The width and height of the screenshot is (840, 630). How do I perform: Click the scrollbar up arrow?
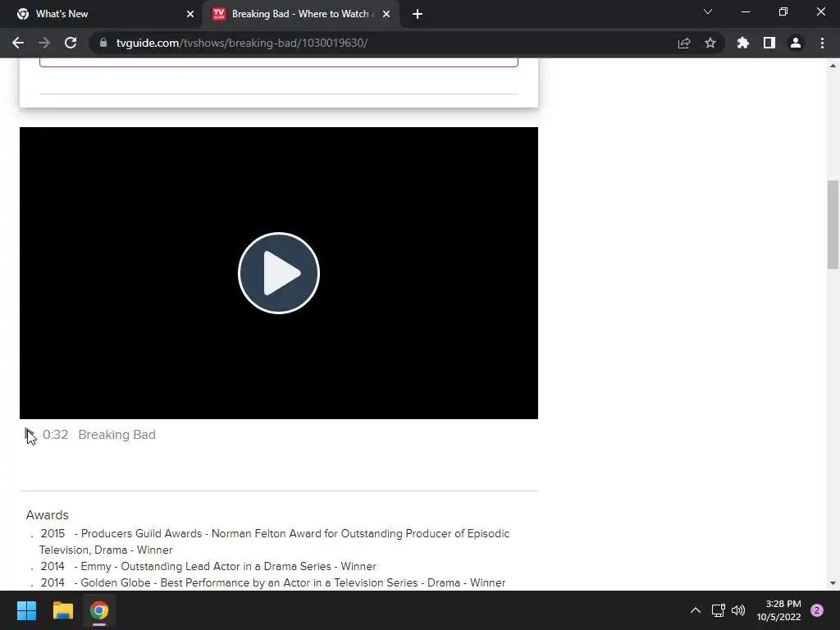click(833, 66)
